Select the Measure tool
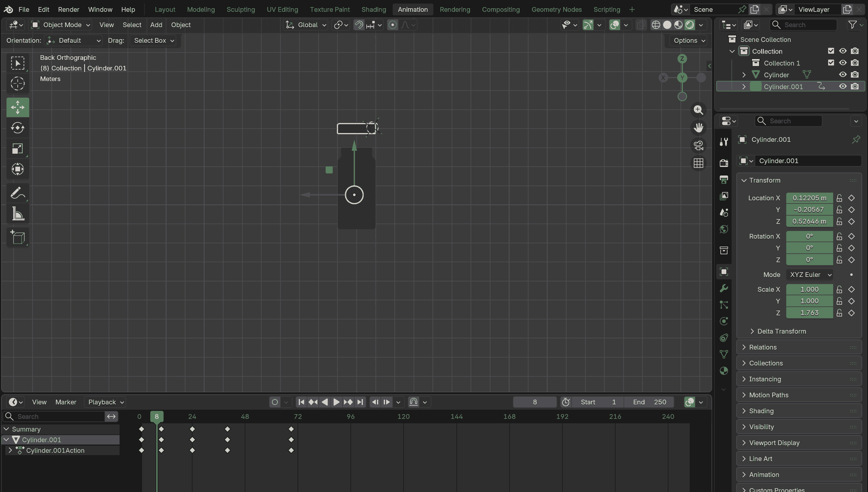The image size is (868, 492). tap(18, 214)
